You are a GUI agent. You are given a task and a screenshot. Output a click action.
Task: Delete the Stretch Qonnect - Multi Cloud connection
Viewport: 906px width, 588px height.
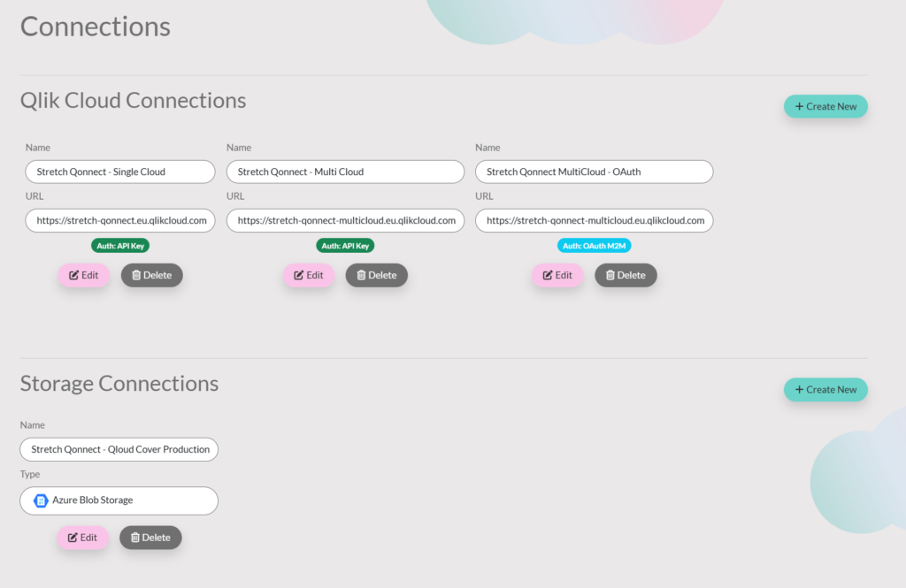click(377, 275)
